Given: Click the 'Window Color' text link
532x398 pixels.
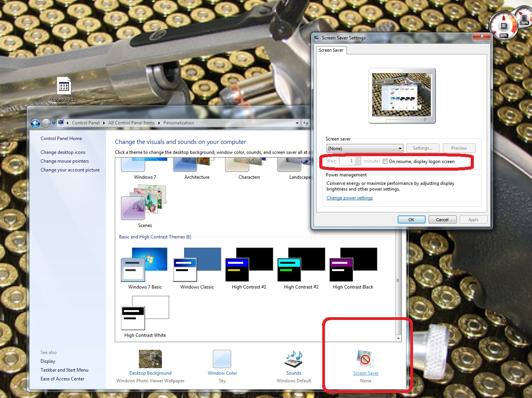Looking at the screenshot, I should (222, 373).
